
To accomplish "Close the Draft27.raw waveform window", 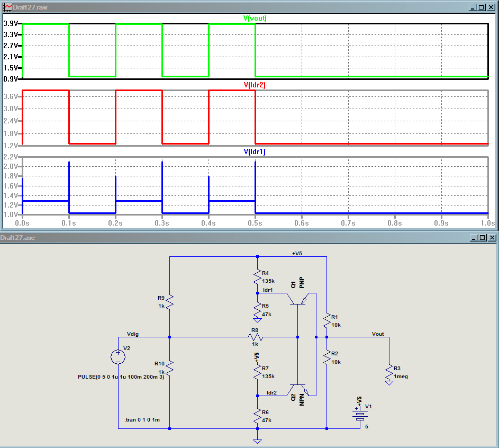I will point(491,7).
